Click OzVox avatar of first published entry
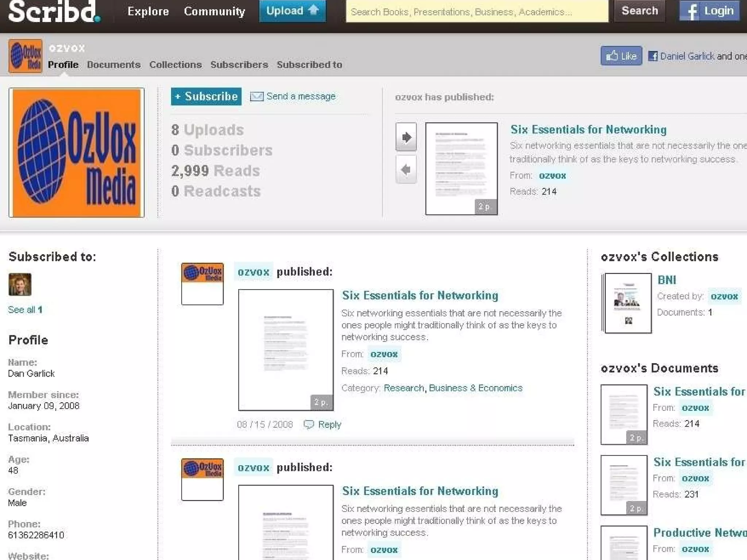This screenshot has width=747, height=560. pos(202,284)
